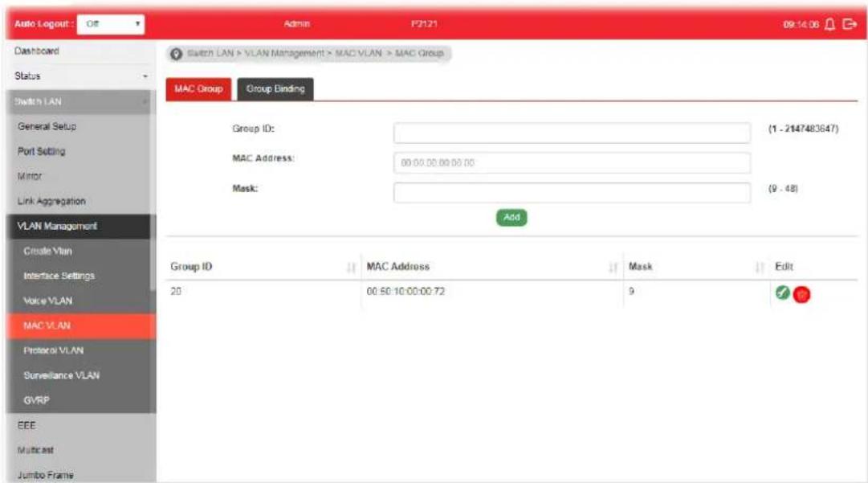868x483 pixels.
Task: Click the breadcrumb path text
Action: pos(316,53)
